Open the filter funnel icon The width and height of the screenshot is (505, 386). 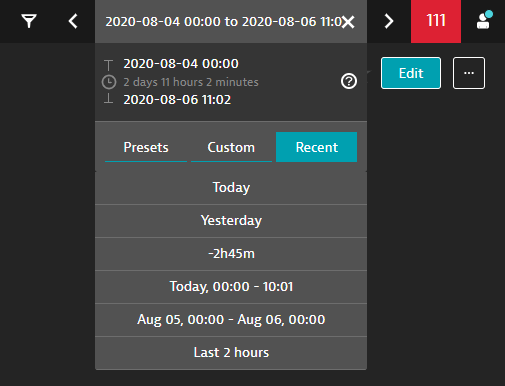(x=29, y=21)
